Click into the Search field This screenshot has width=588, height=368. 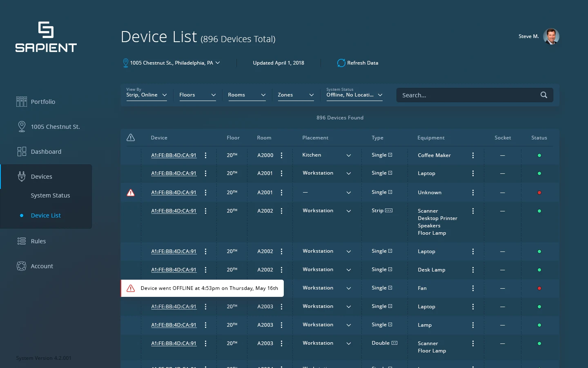pos(474,95)
